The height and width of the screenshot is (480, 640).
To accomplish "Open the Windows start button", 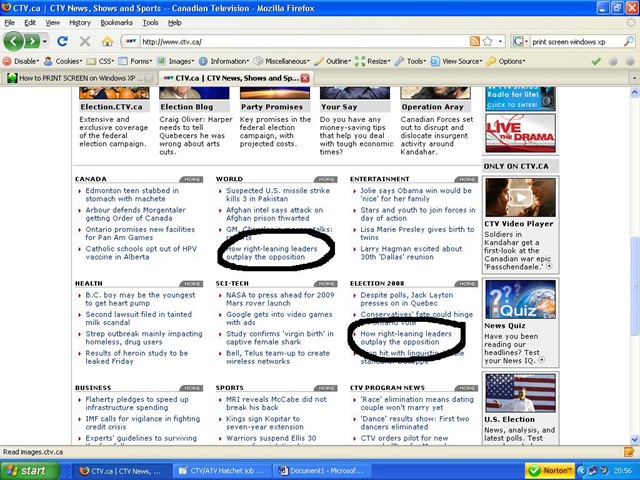I will click(x=30, y=471).
